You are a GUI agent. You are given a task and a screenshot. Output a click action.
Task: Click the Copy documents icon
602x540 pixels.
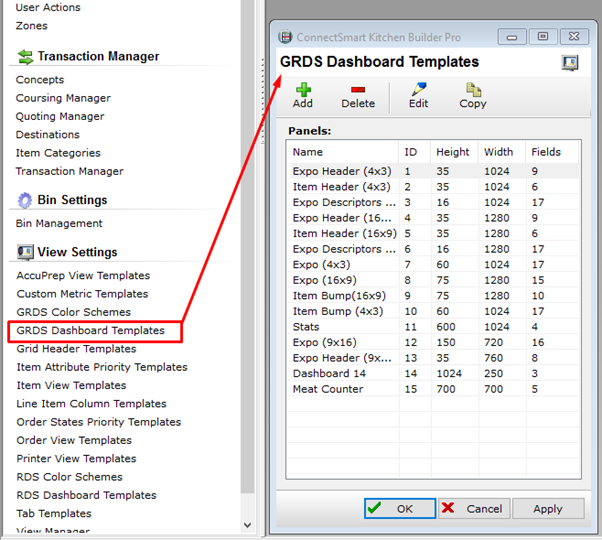click(x=473, y=90)
